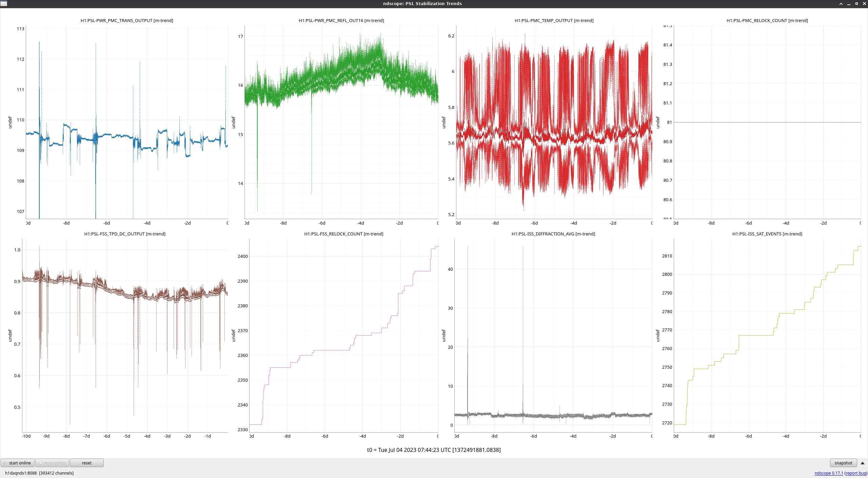
Task: Click the start online play button
Action: pyautogui.click(x=18, y=463)
